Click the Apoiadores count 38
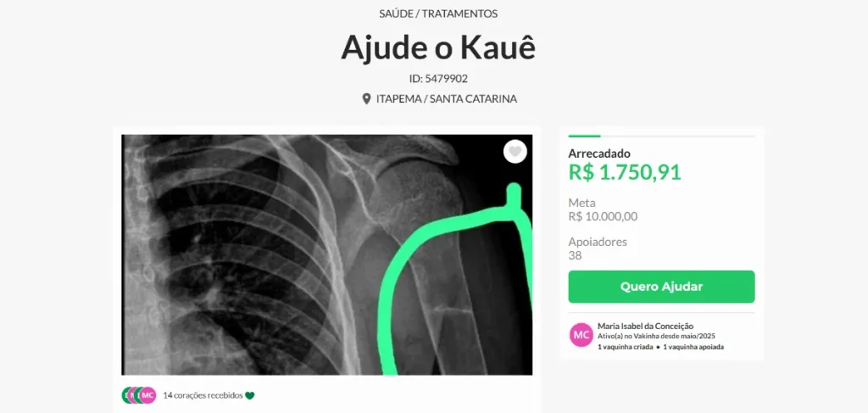Image resolution: width=868 pixels, height=413 pixels. 576,256
